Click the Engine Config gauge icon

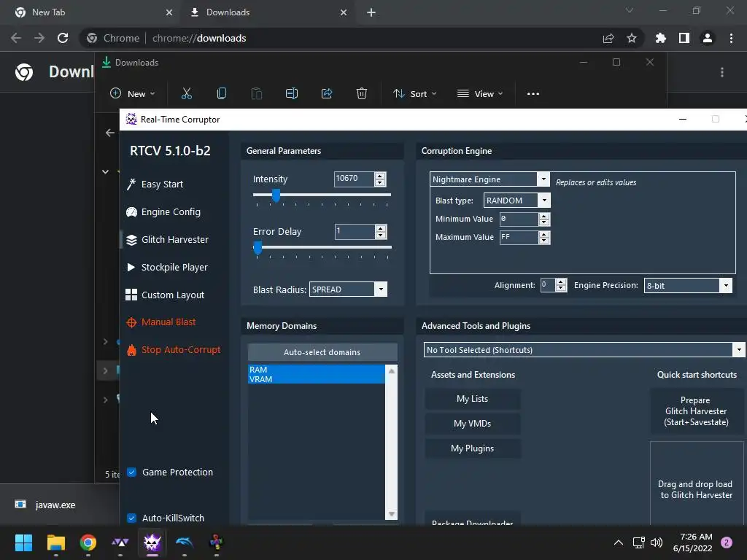[x=131, y=212]
